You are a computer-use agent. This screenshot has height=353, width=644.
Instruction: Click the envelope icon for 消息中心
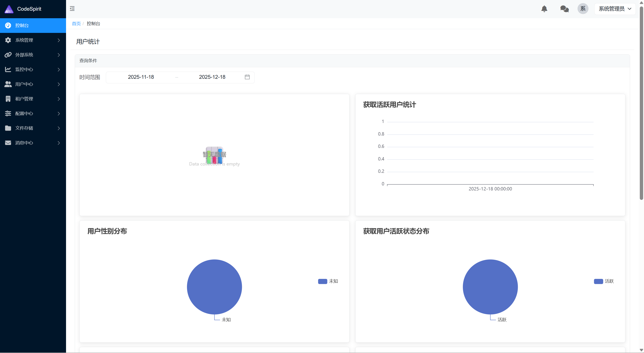(x=8, y=143)
